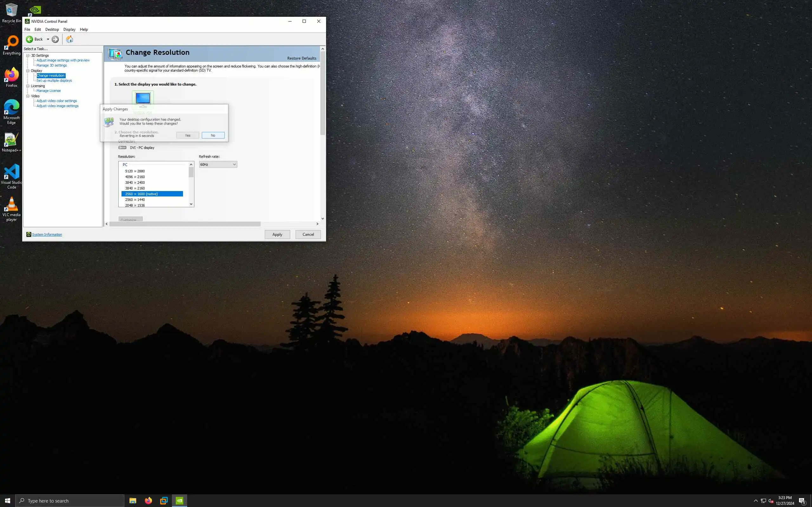This screenshot has width=812, height=507.
Task: Open the Help menu
Action: pos(83,29)
